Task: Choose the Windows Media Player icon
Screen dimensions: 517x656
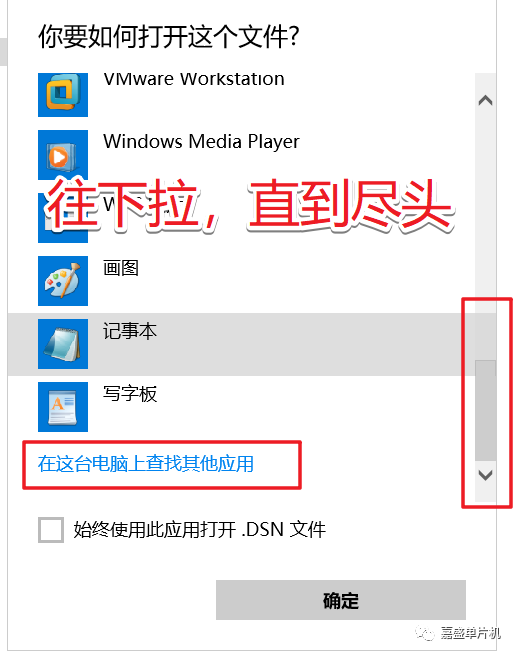Action: (63, 155)
